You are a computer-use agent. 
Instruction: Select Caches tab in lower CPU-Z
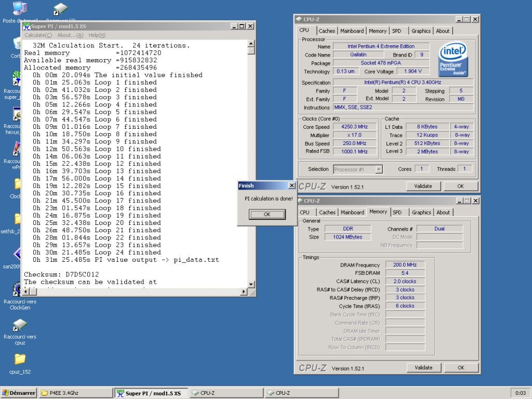point(327,212)
